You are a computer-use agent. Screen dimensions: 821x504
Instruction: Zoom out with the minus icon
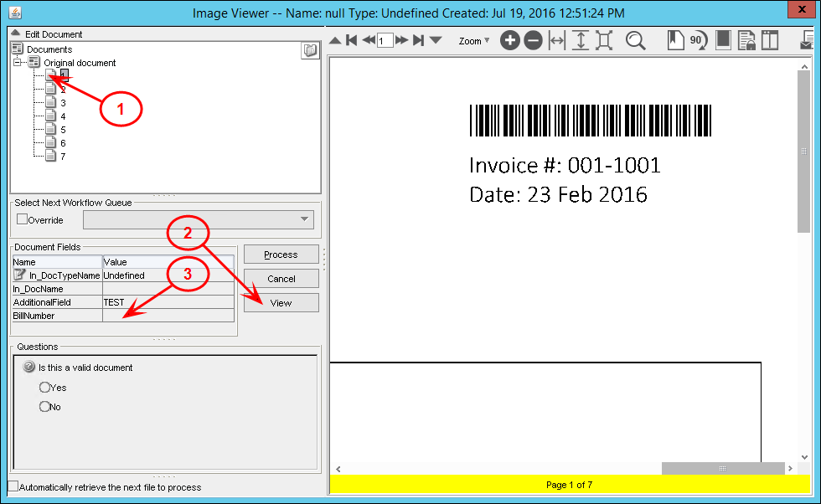click(533, 40)
